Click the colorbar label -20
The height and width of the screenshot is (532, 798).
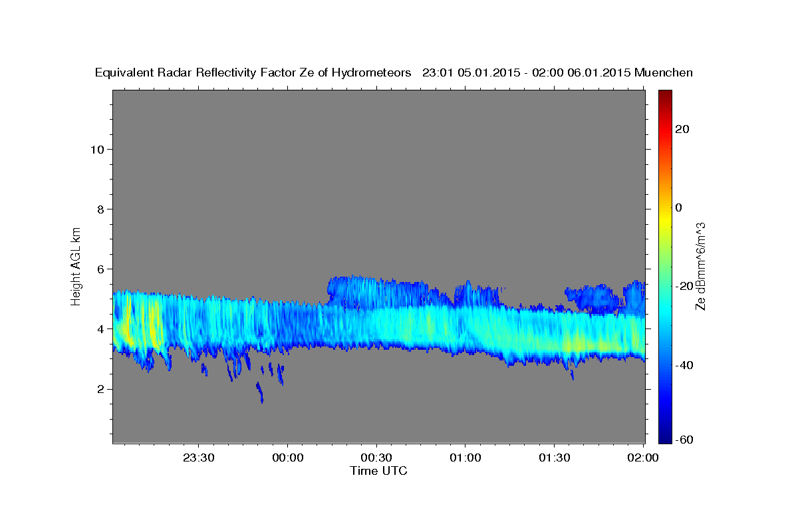point(684,286)
